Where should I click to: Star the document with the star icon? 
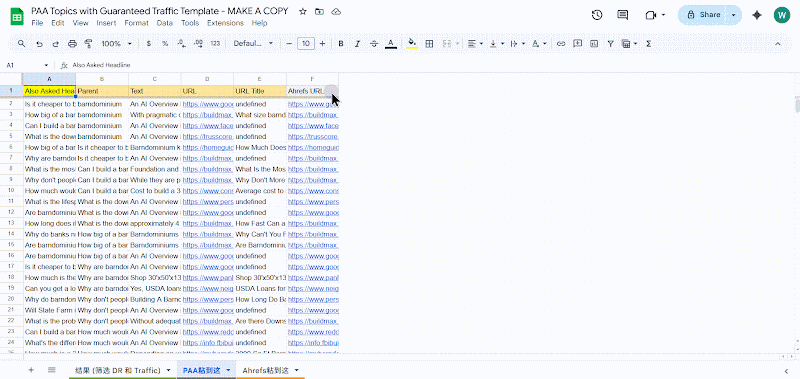303,11
